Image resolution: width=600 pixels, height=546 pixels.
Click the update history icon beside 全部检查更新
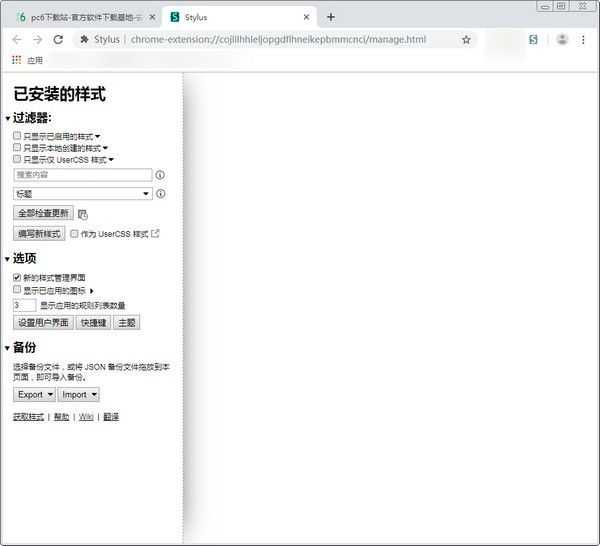[x=83, y=215]
